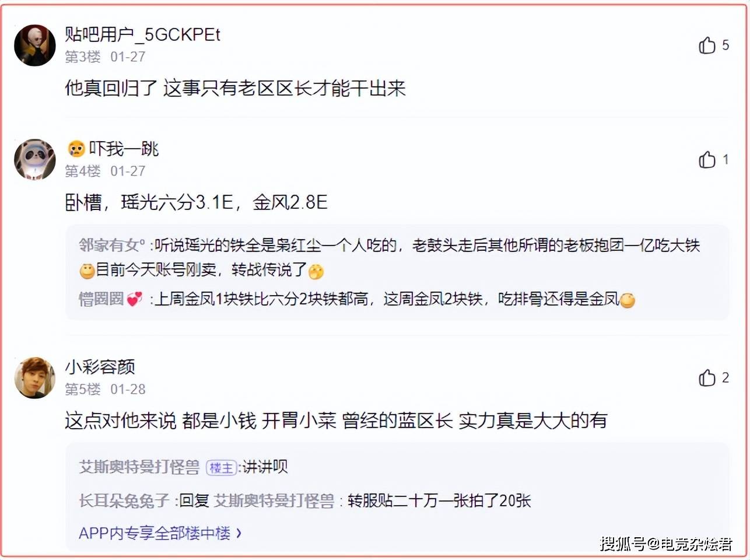The width and height of the screenshot is (750, 560).
Task: Like the floor 4 comment by 吓我一跳
Action: coord(707,159)
